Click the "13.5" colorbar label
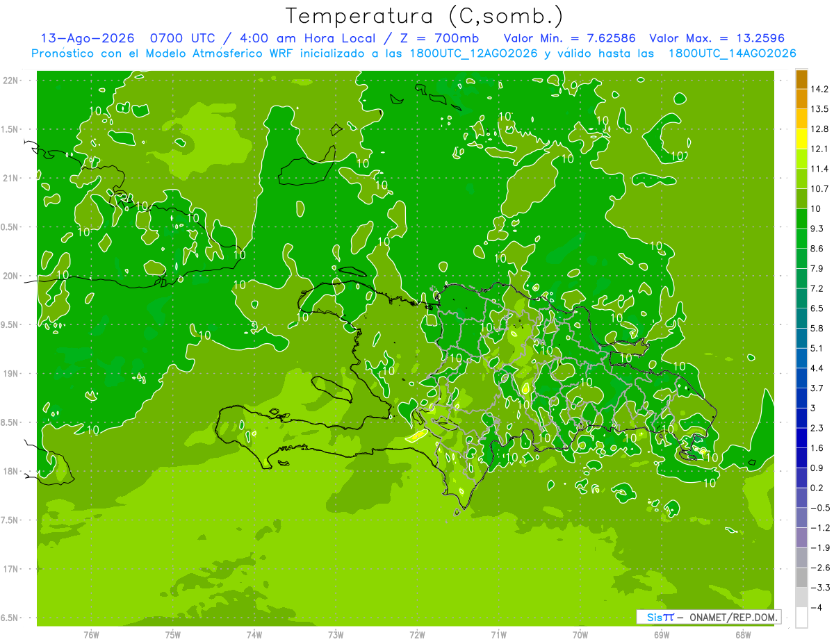The width and height of the screenshot is (834, 644). pyautogui.click(x=820, y=109)
